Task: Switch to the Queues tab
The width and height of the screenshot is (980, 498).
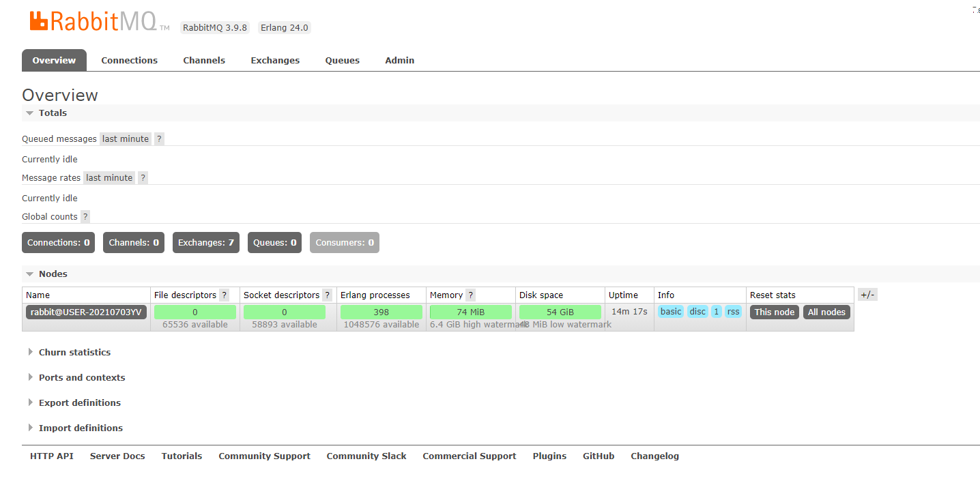Action: tap(343, 60)
